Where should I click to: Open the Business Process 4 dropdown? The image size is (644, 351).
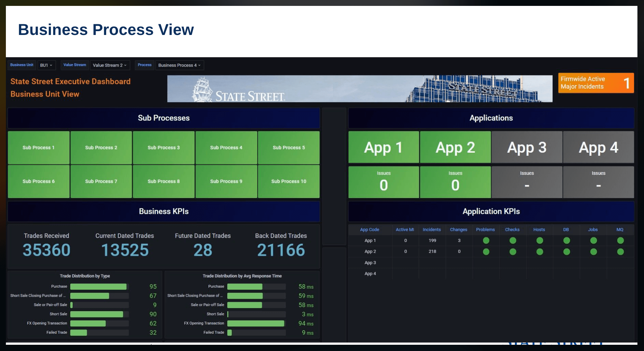point(180,65)
